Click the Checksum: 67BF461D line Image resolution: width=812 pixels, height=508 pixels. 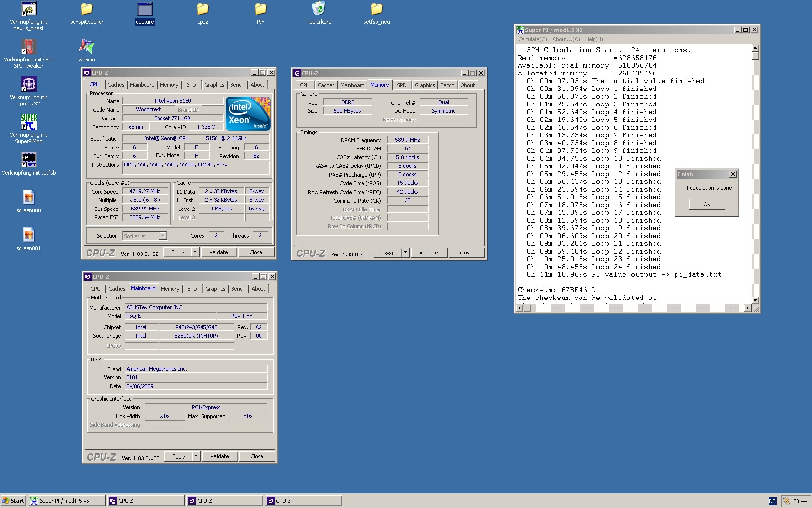(556, 290)
